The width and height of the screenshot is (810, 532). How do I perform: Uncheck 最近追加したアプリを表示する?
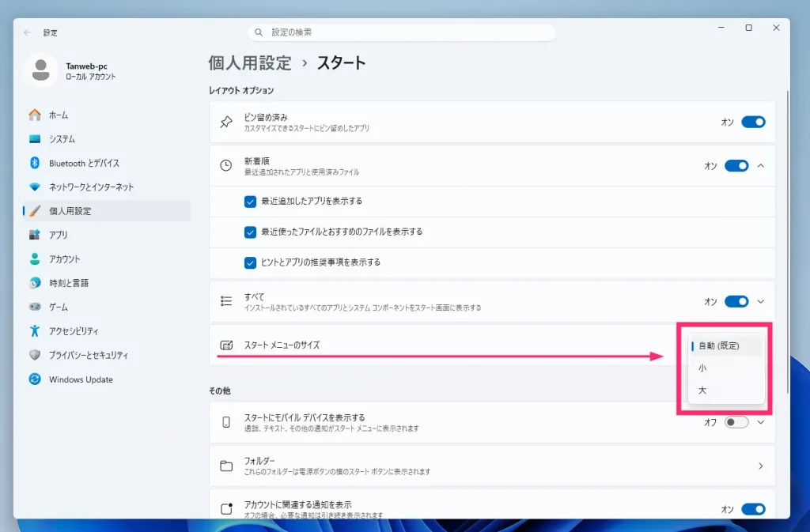tap(250, 202)
